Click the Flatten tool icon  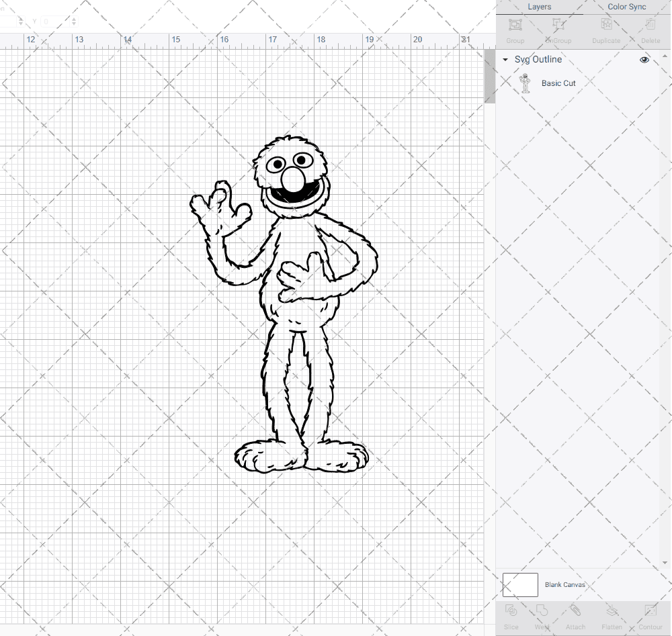(612, 610)
